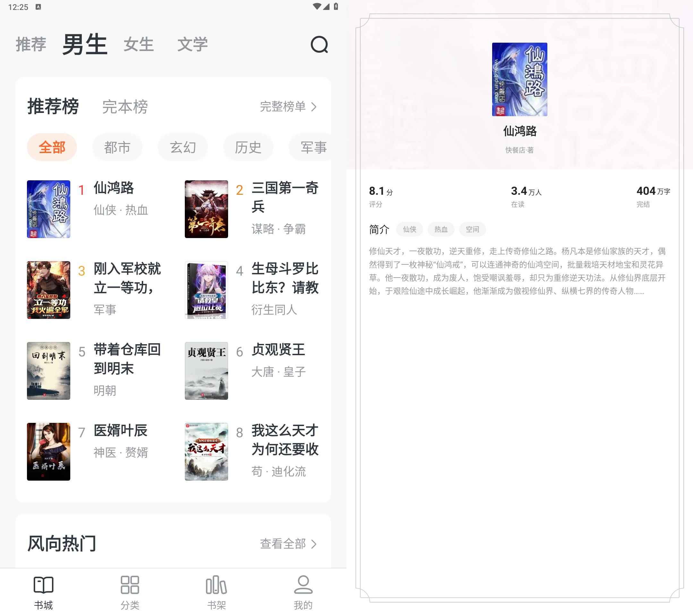693x616 pixels.
Task: Tap the 404 万字 word count
Action: [x=653, y=191]
